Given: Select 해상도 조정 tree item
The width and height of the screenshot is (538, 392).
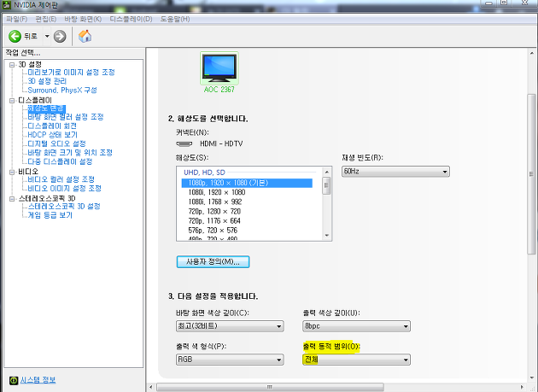Looking at the screenshot, I should [x=47, y=108].
